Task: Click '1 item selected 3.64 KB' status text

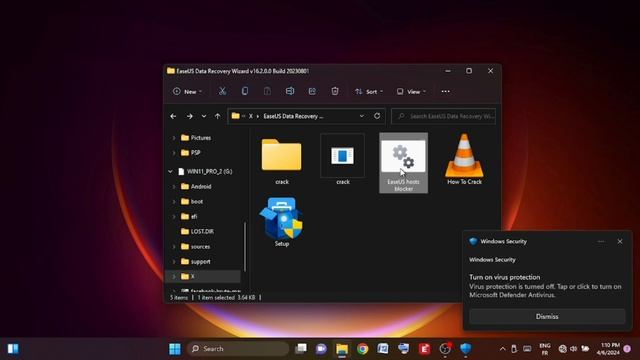Action: tap(227, 298)
